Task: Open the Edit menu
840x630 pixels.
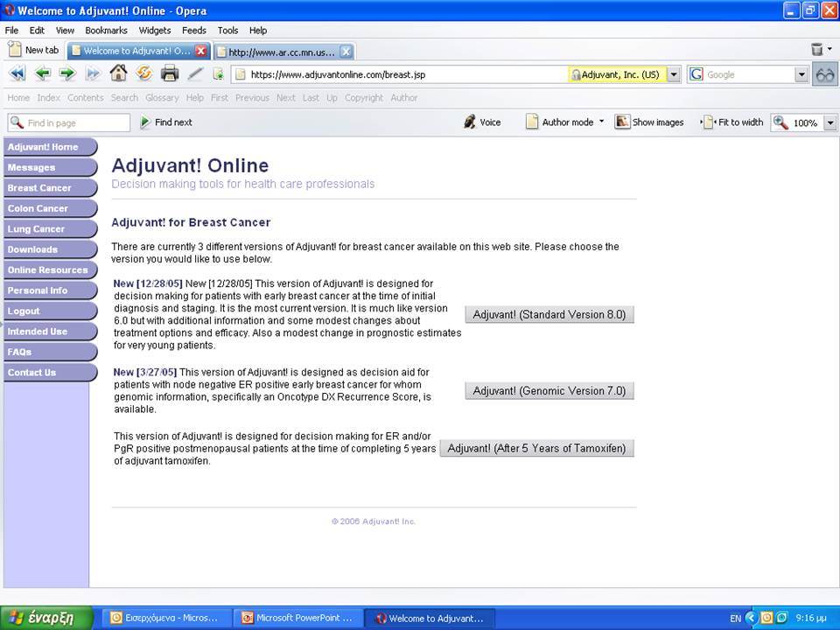Action: 37,31
